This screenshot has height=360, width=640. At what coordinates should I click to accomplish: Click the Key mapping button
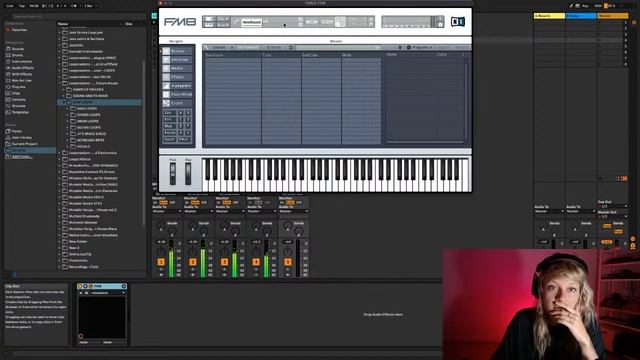585,6
